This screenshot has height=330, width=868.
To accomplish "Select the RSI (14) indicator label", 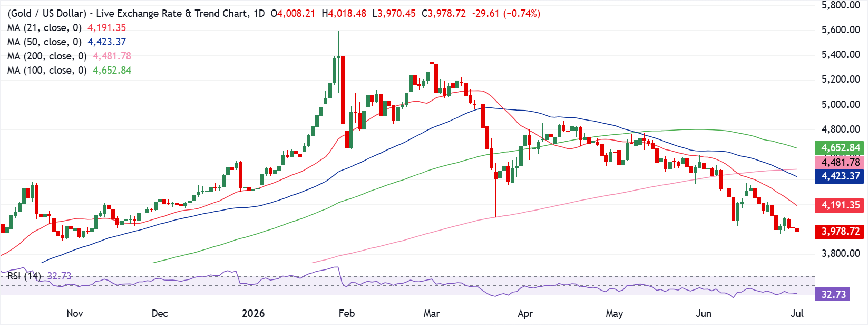I will (24, 276).
